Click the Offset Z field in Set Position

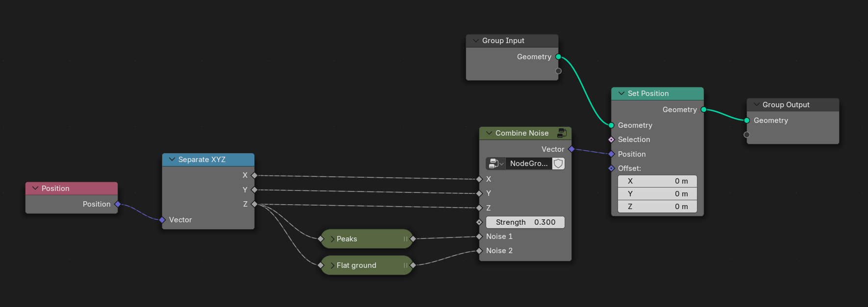pos(657,207)
